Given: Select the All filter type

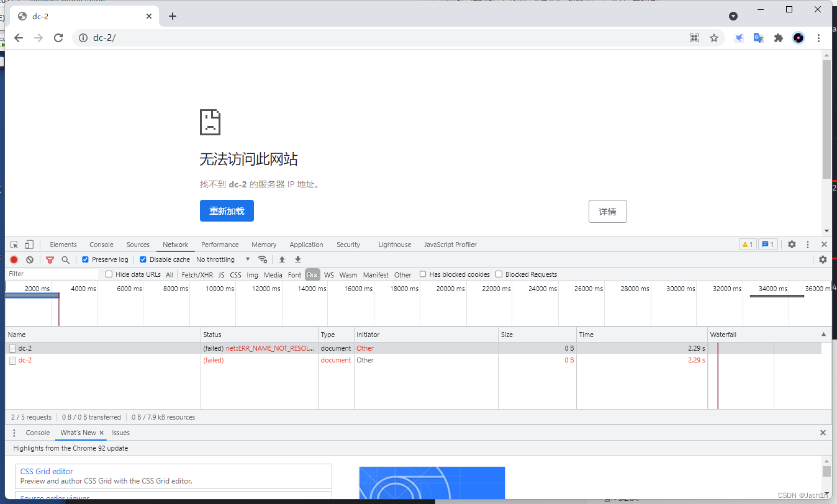Looking at the screenshot, I should pyautogui.click(x=170, y=274).
